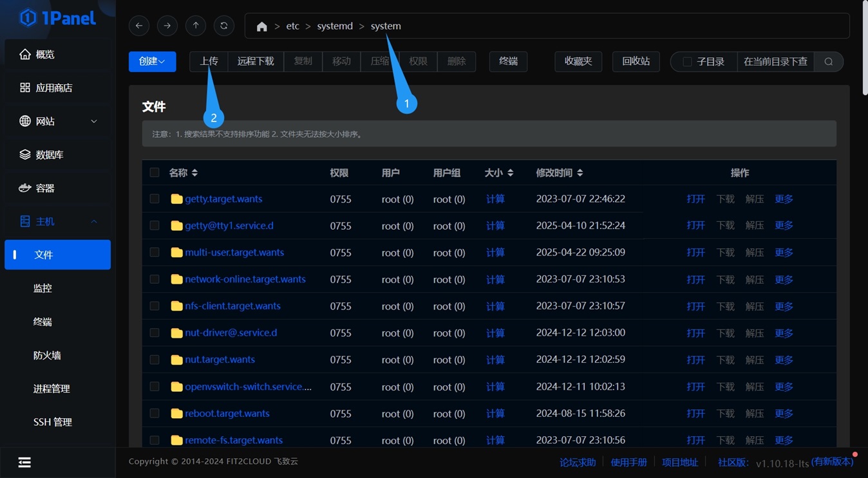
Task: Select the getty.target.wants row checkbox
Action: (155, 199)
